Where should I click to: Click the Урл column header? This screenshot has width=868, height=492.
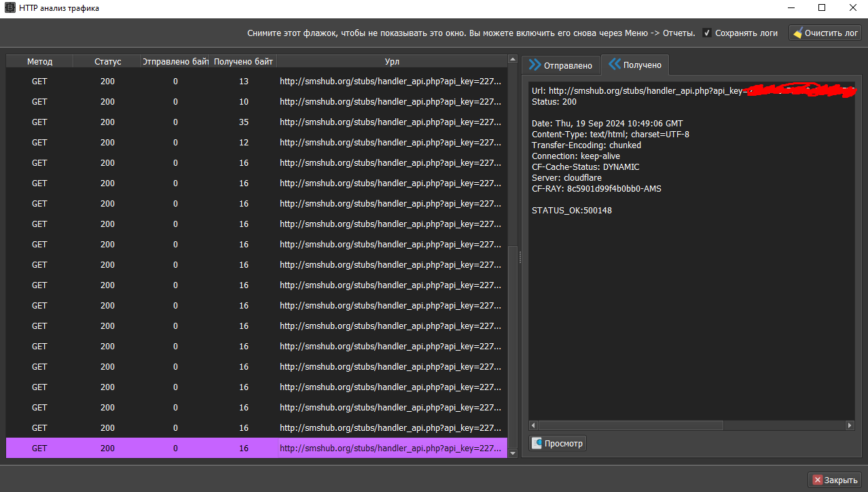392,61
